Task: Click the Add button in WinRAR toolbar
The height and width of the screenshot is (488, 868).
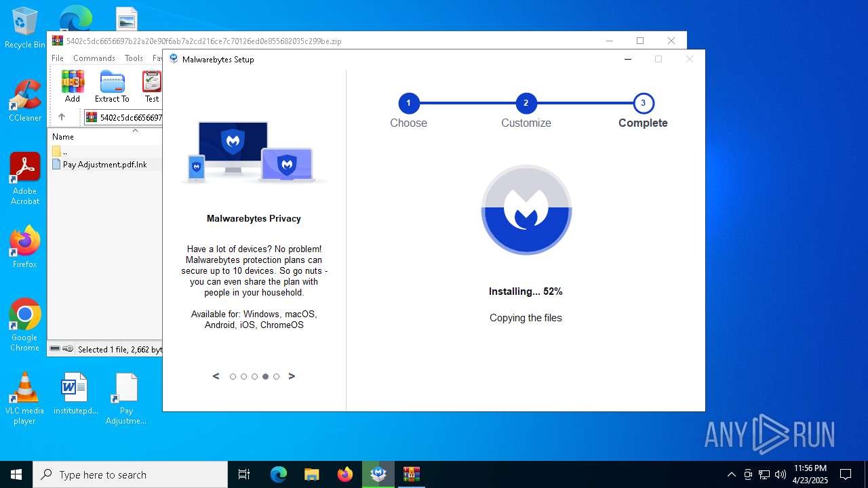Action: click(x=73, y=86)
